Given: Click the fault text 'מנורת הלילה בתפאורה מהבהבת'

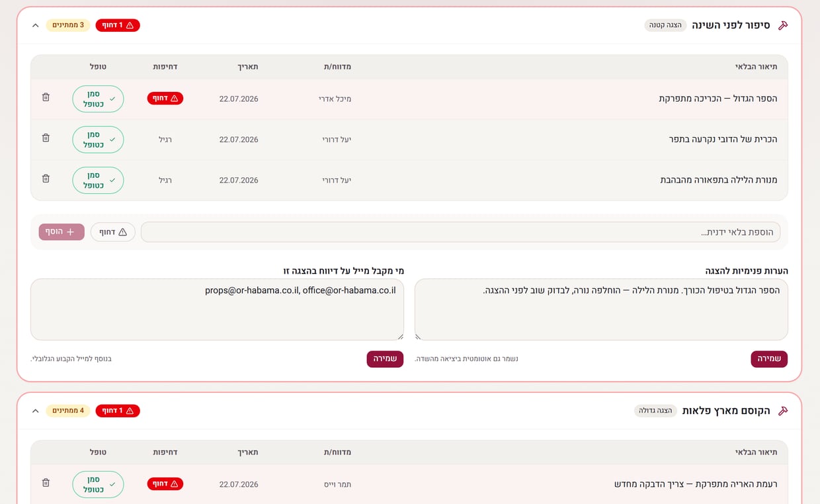Looking at the screenshot, I should [719, 180].
